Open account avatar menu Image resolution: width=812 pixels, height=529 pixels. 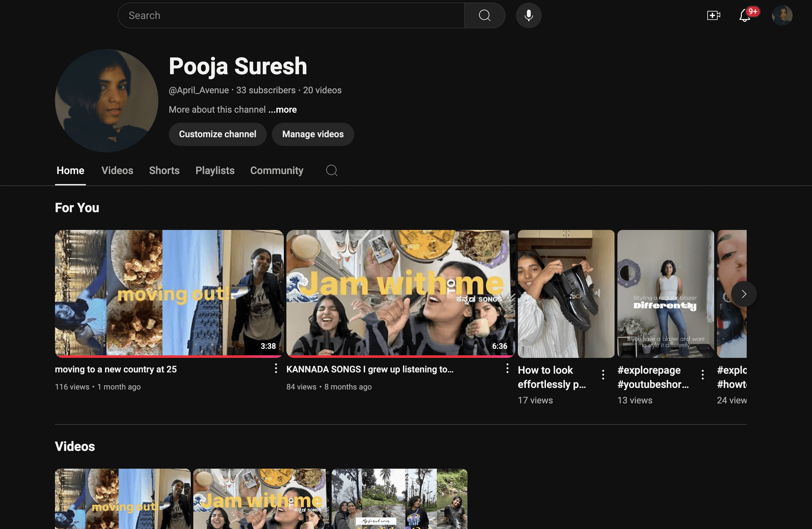[x=782, y=15]
